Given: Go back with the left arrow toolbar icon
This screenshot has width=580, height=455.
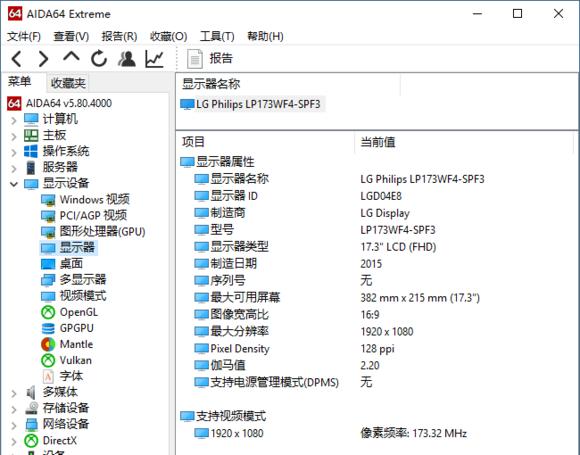Looking at the screenshot, I should pyautogui.click(x=17, y=59).
